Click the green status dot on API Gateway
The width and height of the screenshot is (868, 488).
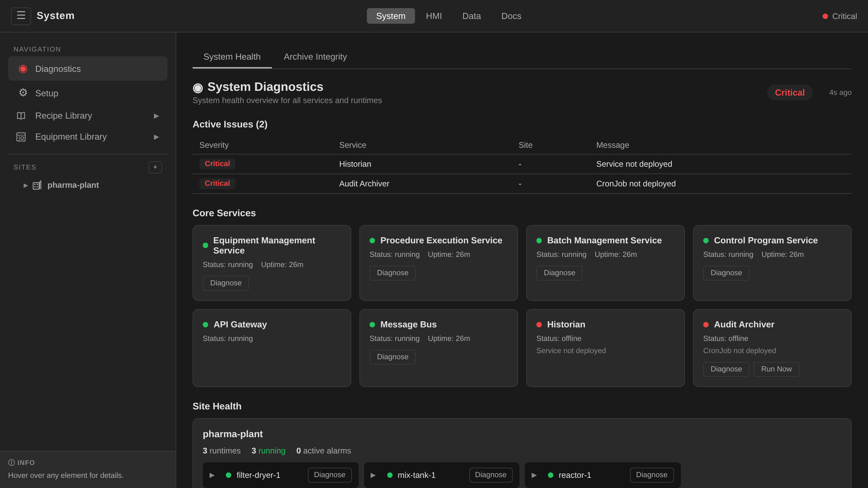click(205, 325)
